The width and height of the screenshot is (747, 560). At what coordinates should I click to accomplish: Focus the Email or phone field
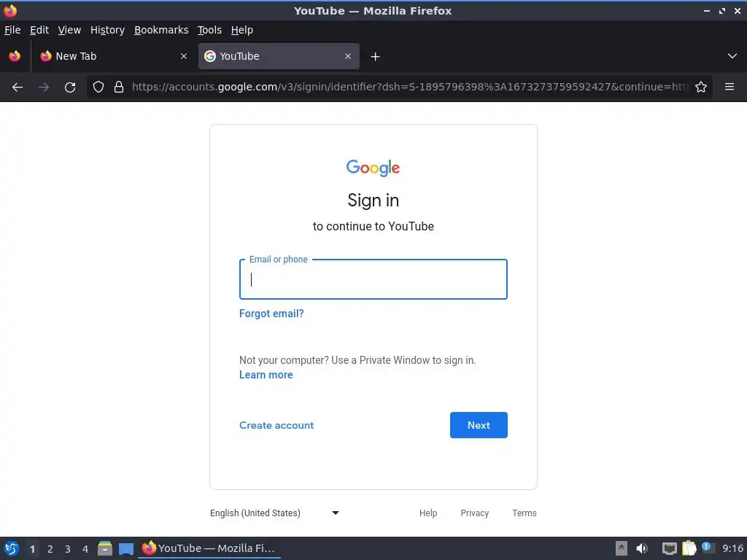(x=373, y=279)
